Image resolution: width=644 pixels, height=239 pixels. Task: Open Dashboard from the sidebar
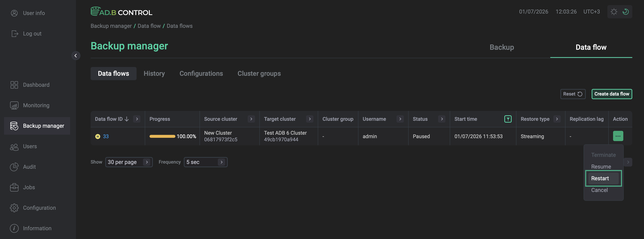tap(37, 85)
